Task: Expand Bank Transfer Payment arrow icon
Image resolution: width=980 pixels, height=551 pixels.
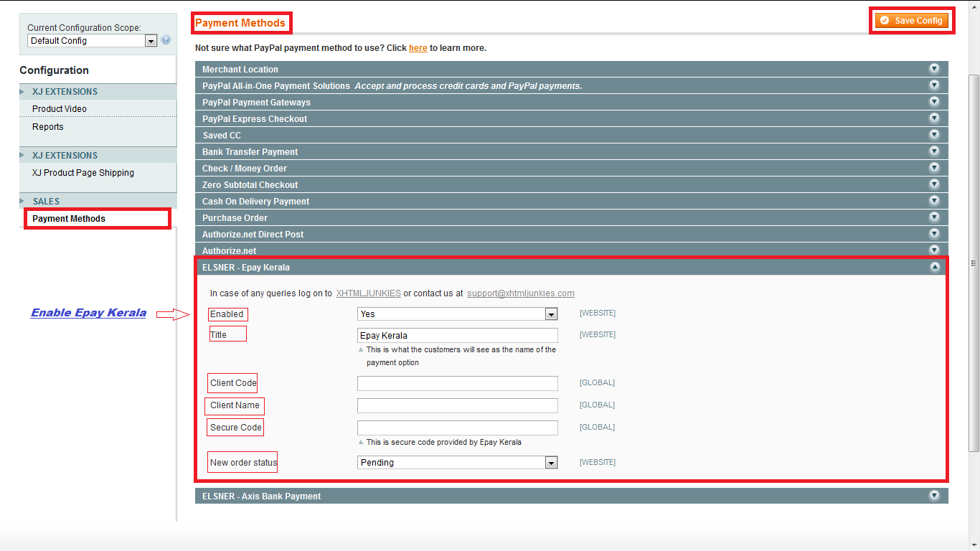Action: [934, 151]
